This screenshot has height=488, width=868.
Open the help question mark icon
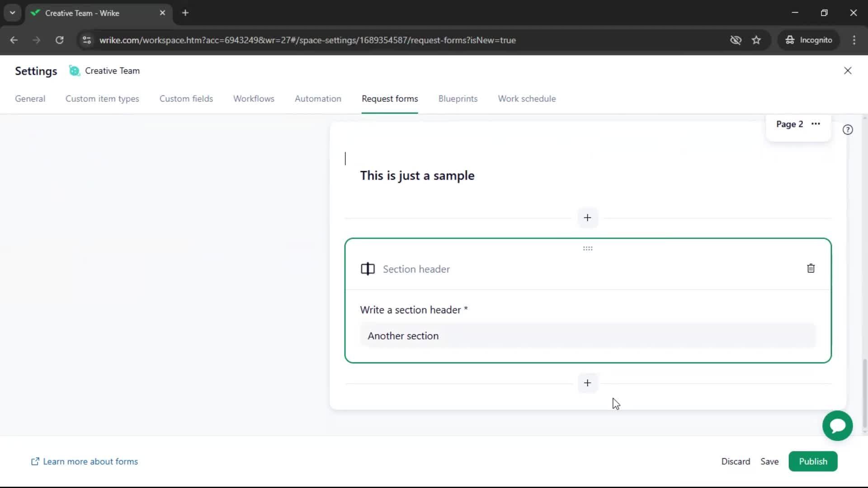point(848,130)
